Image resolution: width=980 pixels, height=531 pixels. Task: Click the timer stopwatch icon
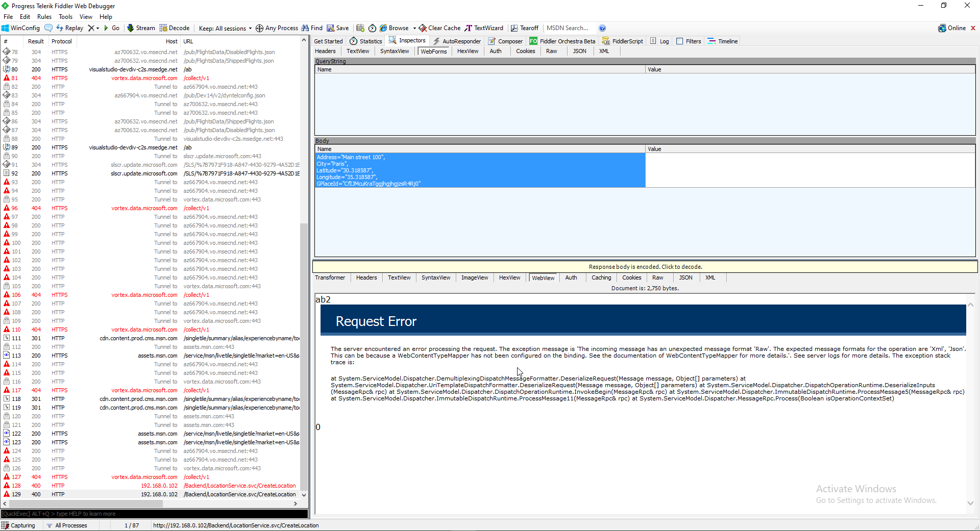[x=372, y=28]
